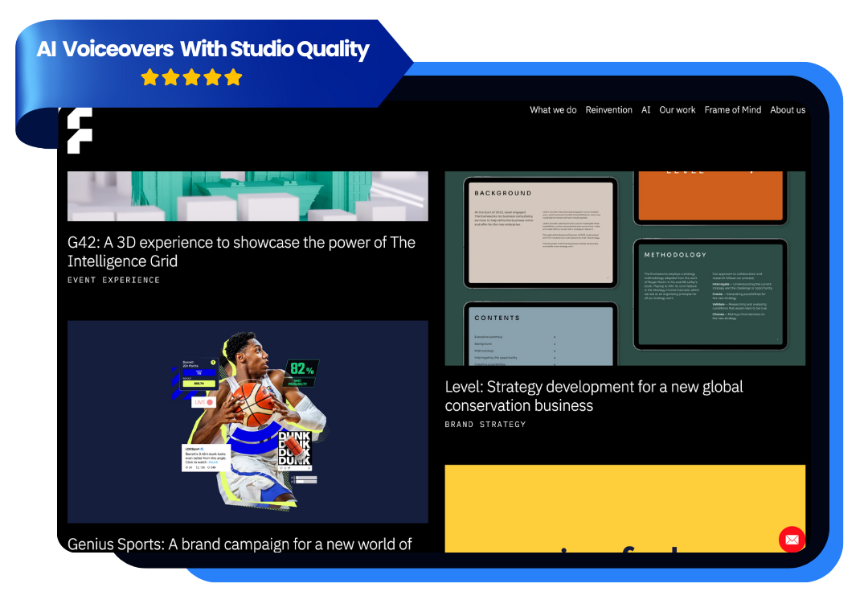
Task: Open the 'About us' page
Action: click(x=788, y=110)
